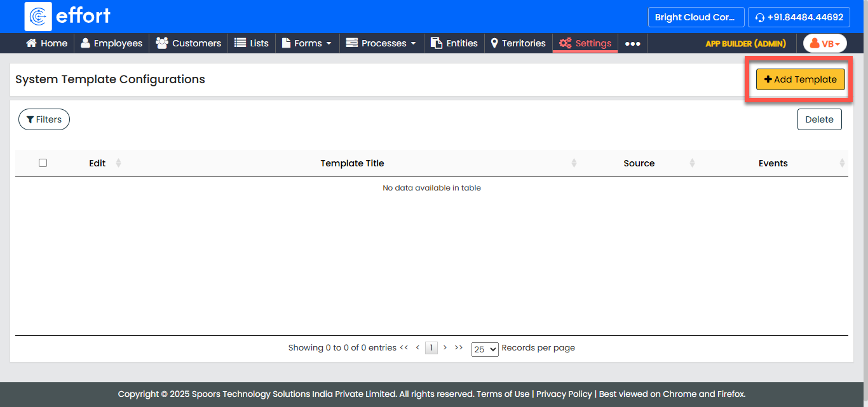Open the Filters panel
The height and width of the screenshot is (407, 868).
point(44,119)
